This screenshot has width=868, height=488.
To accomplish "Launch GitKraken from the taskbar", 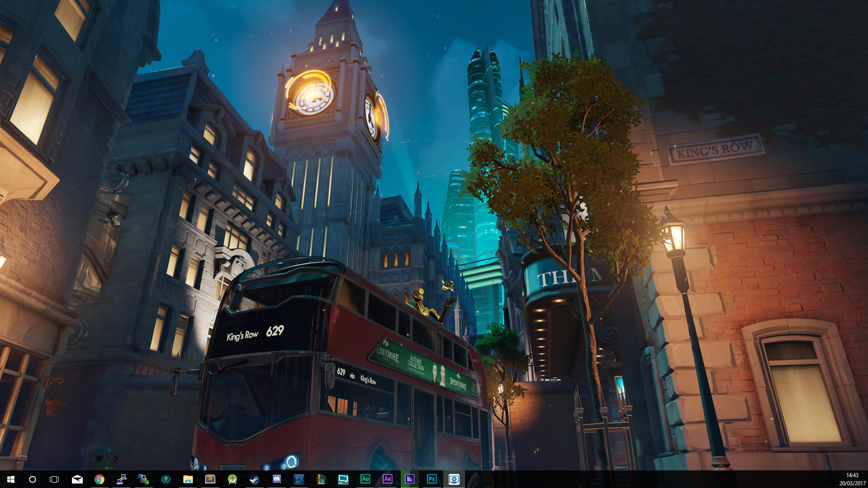I will (166, 479).
